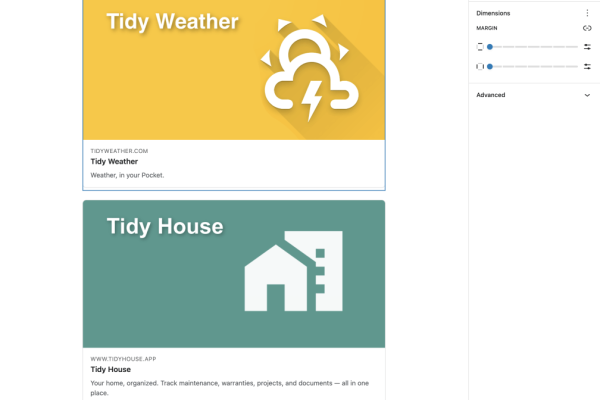Click the Tidy Weather heading in the yellow banner
This screenshot has width=600, height=400.
172,22
